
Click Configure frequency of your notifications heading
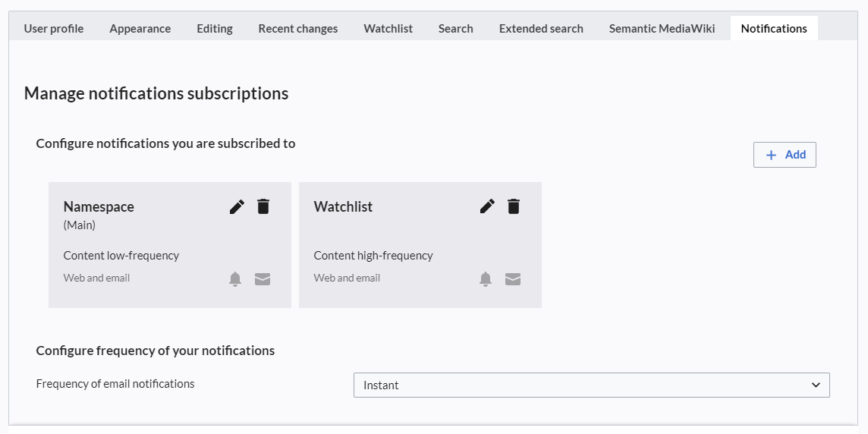pos(155,351)
